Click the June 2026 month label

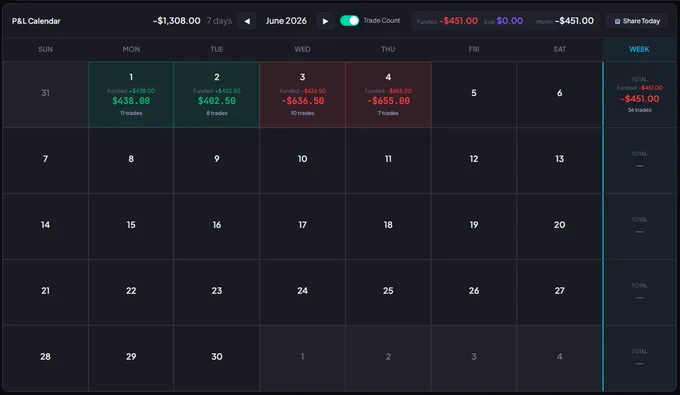[286, 21]
